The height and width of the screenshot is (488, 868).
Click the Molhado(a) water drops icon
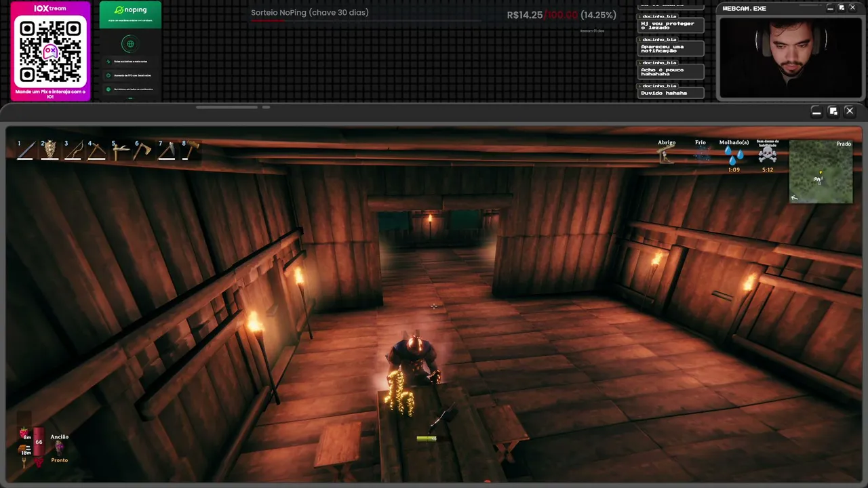point(734,156)
